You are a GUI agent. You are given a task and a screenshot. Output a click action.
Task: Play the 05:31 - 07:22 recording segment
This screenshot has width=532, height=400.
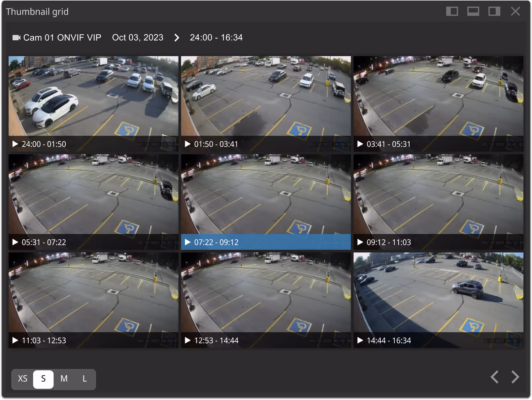[15, 242]
